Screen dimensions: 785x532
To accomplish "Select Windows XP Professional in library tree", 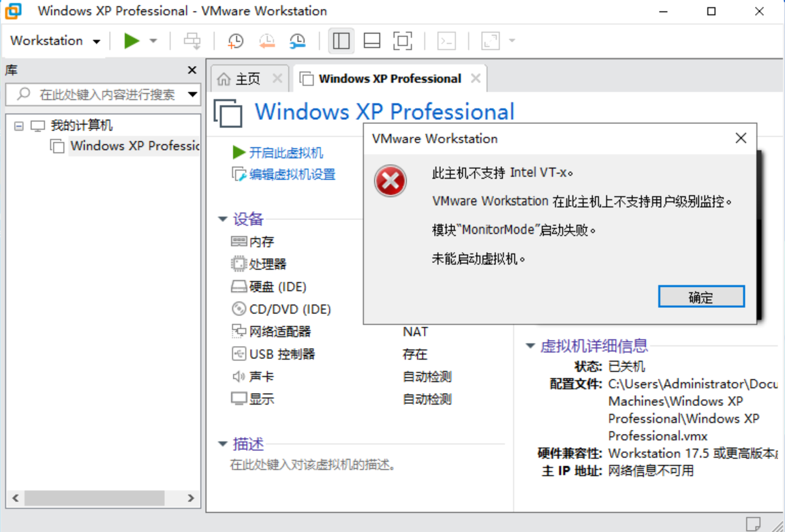I will coord(134,146).
